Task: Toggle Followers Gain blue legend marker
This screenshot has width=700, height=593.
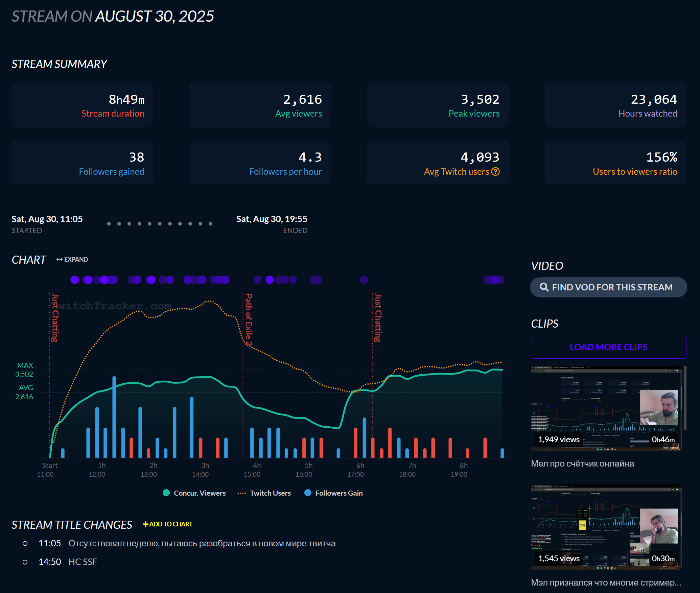Action: click(x=308, y=493)
